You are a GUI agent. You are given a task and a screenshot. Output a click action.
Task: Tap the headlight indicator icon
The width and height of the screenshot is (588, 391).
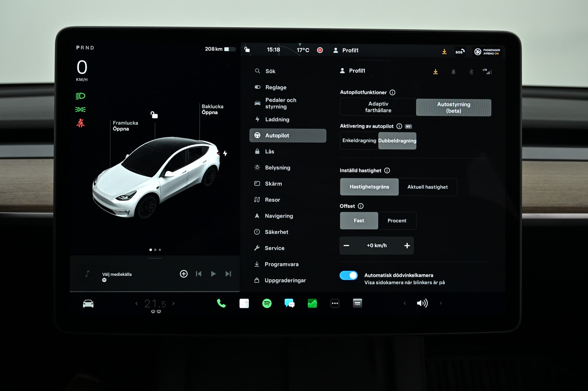(x=80, y=96)
